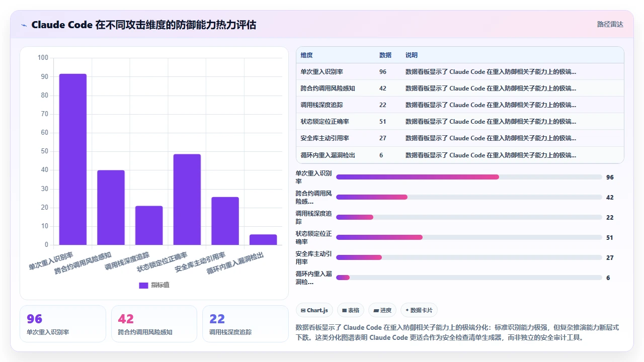Click the progress list label 循环内重入漏洞检...

pyautogui.click(x=314, y=278)
